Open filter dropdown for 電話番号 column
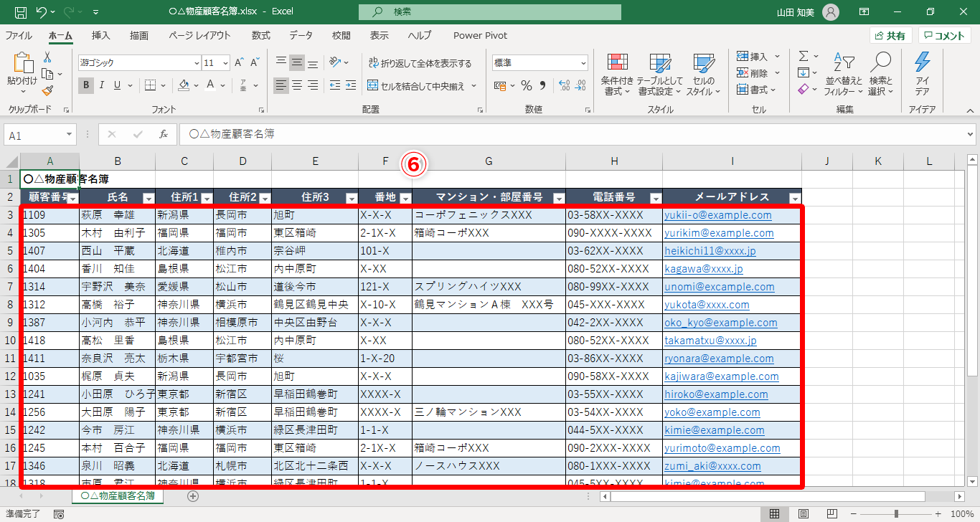This screenshot has height=522, width=980. [x=655, y=198]
